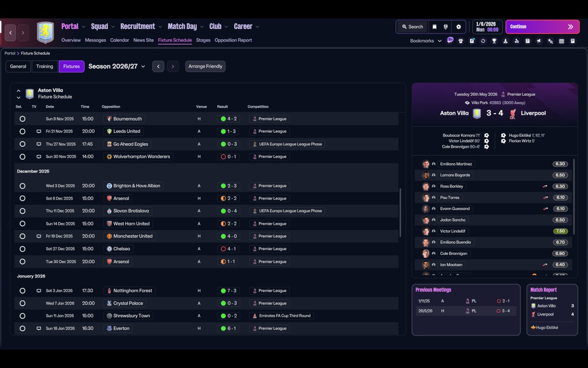
Task: Open the Portal dropdown menu
Action: (x=73, y=27)
